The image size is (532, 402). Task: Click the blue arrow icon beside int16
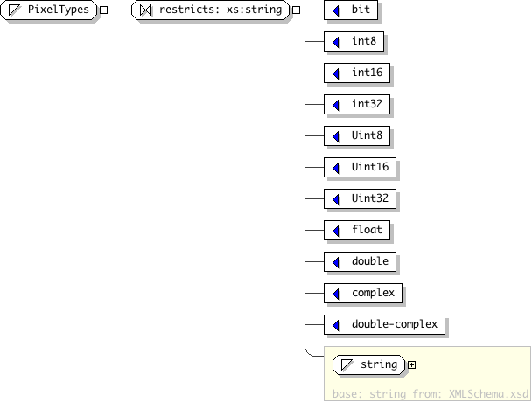[x=336, y=74]
